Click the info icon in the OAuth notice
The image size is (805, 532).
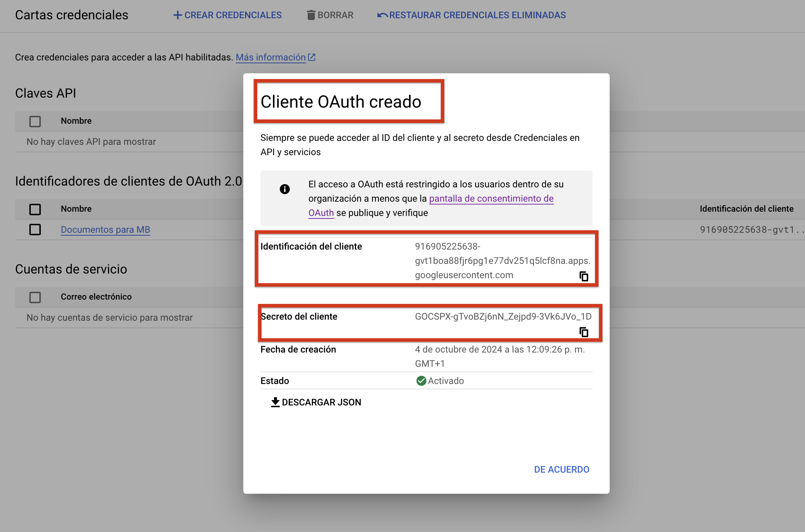(285, 189)
